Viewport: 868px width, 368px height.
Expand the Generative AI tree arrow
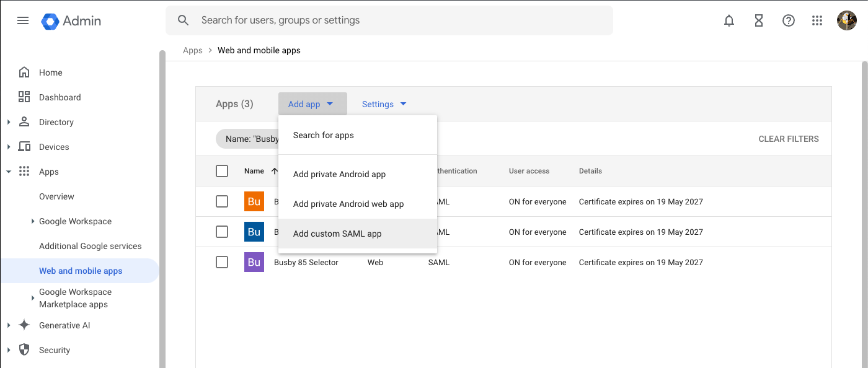9,325
